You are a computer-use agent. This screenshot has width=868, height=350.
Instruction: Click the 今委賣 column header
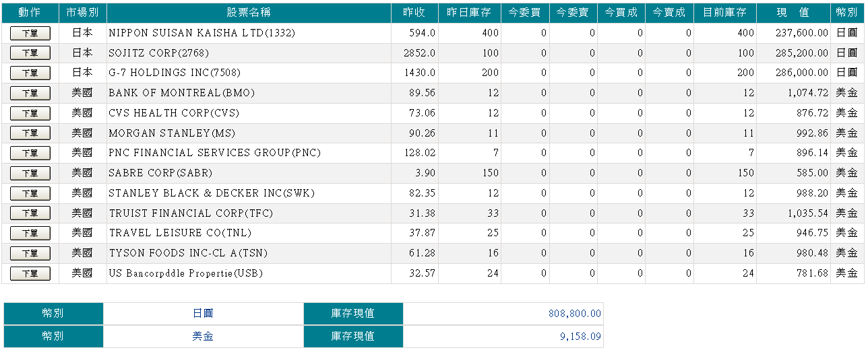(x=573, y=13)
